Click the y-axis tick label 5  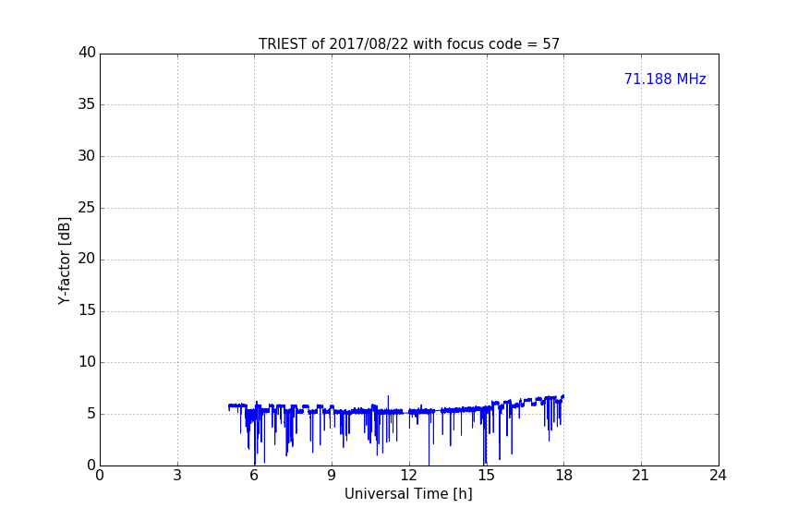click(91, 414)
